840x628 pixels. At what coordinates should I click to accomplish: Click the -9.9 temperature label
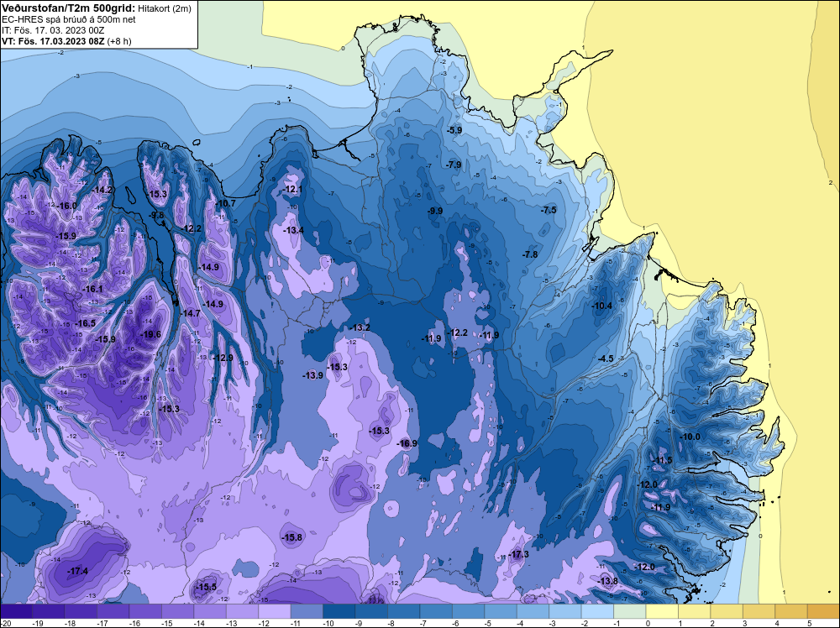coord(435,211)
